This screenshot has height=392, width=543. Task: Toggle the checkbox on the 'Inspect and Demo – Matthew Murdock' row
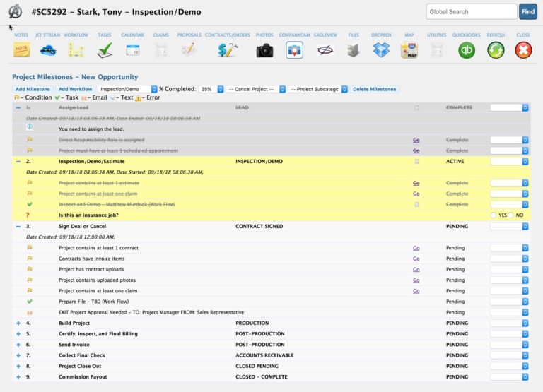(x=416, y=205)
